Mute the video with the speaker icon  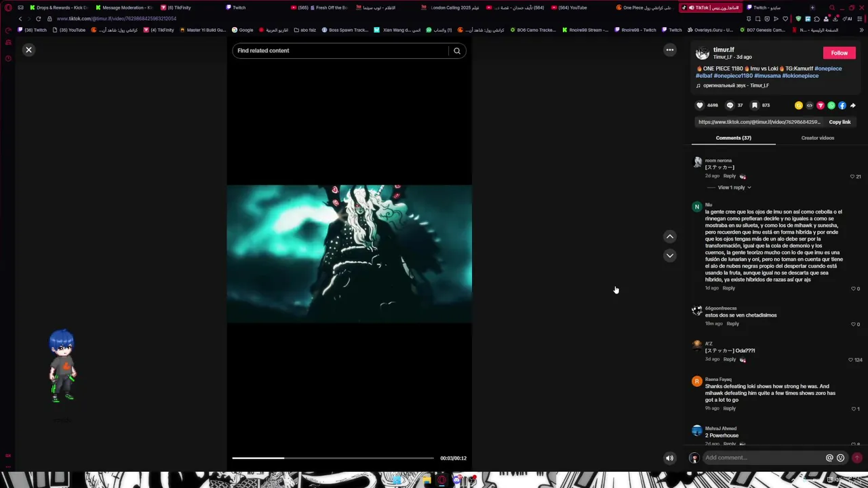(669, 458)
